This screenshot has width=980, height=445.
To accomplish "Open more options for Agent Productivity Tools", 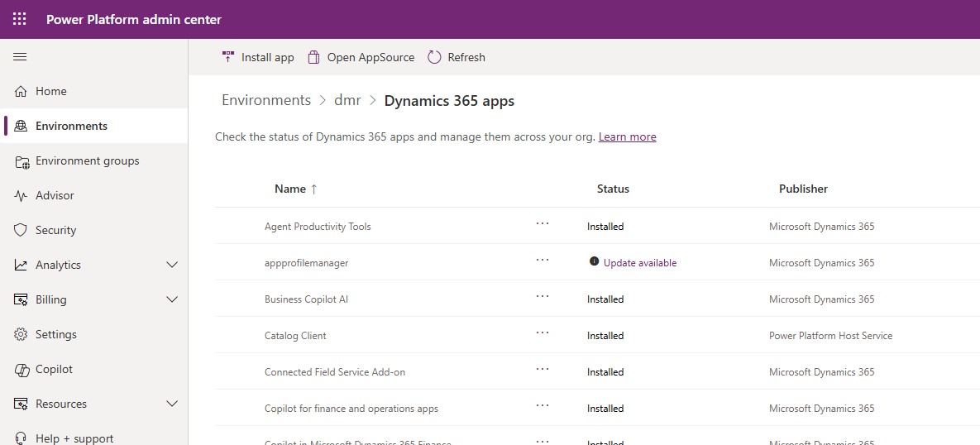I will tap(543, 223).
